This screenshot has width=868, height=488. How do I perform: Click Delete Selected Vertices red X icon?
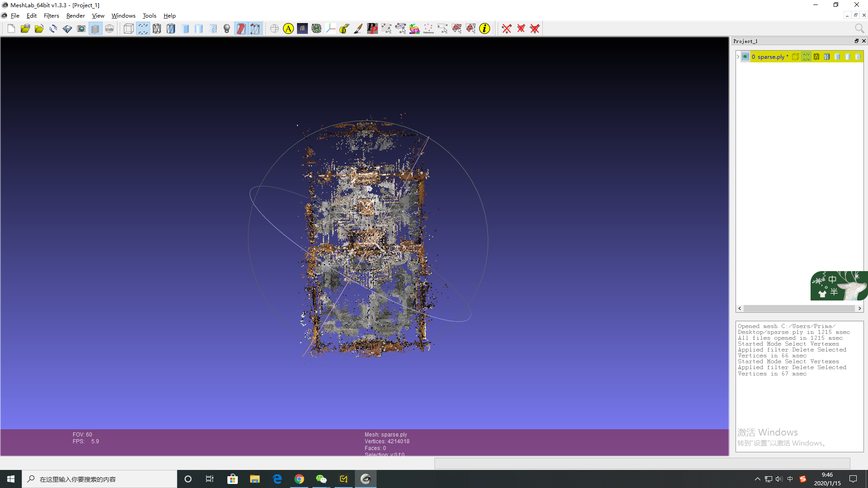507,29
